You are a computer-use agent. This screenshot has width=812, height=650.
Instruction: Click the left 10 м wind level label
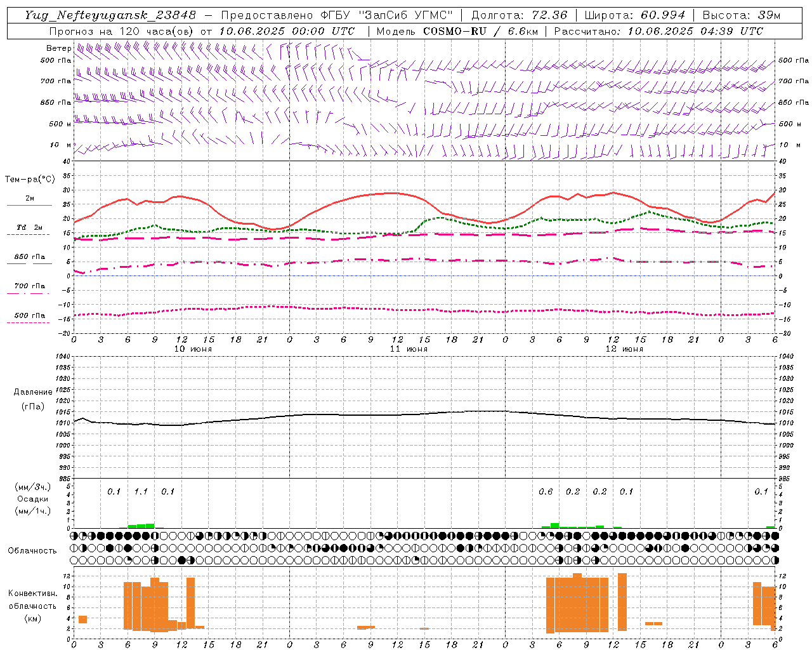coord(61,145)
